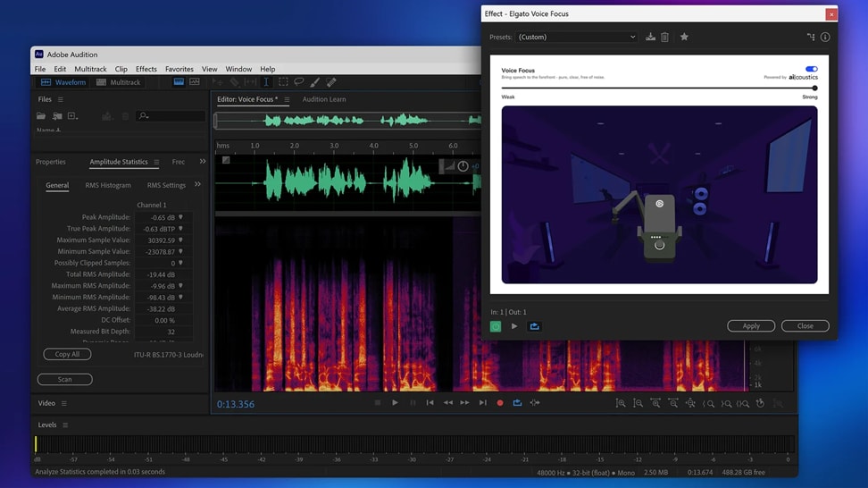Select the Time Selection tool
This screenshot has height=488, width=868.
pyautogui.click(x=266, y=82)
